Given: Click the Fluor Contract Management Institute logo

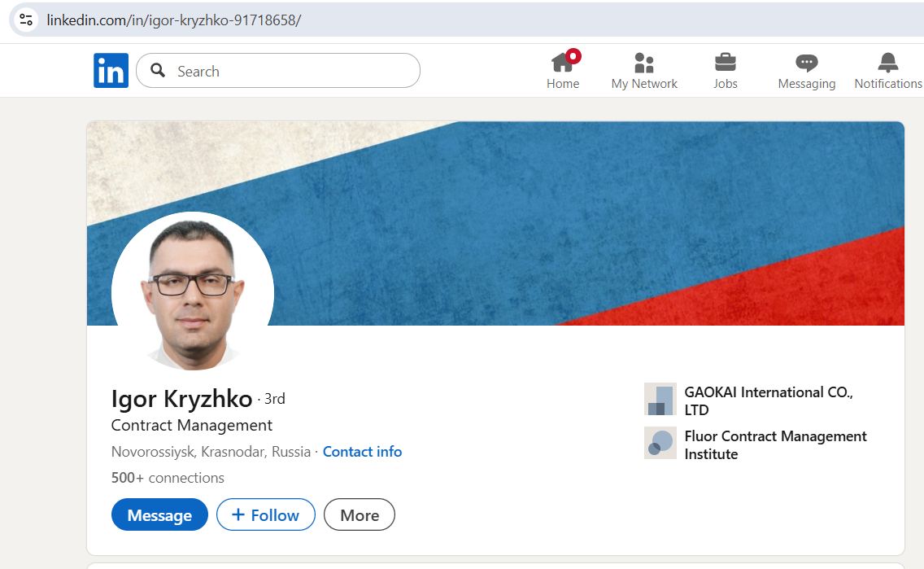Looking at the screenshot, I should tap(660, 444).
